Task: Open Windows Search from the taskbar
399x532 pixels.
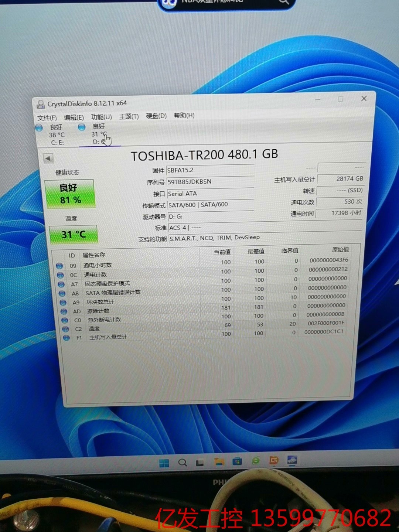Action: pos(183,463)
